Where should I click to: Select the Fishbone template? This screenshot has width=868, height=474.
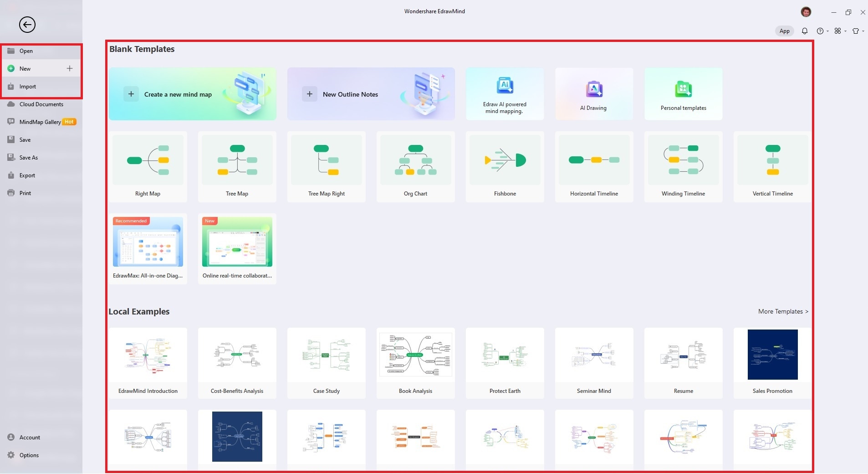505,167
